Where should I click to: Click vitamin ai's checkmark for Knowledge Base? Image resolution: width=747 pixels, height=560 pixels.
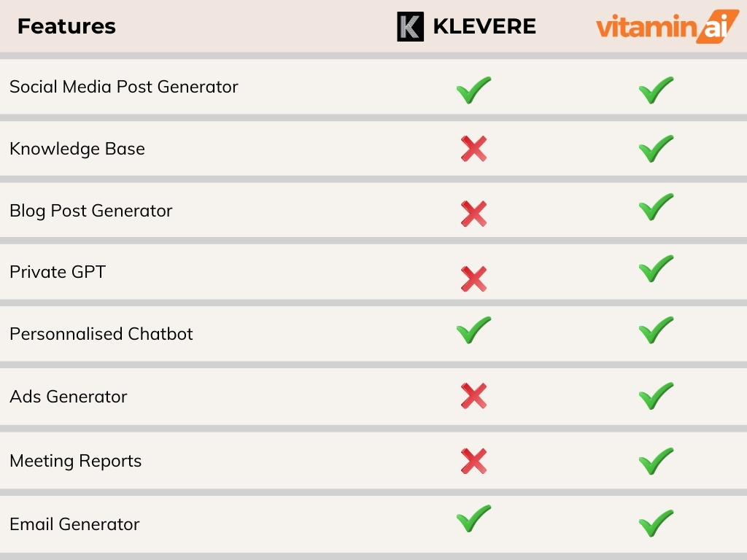(656, 149)
